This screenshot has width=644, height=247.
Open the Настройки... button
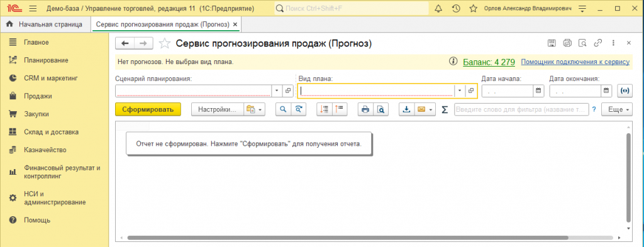[218, 109]
